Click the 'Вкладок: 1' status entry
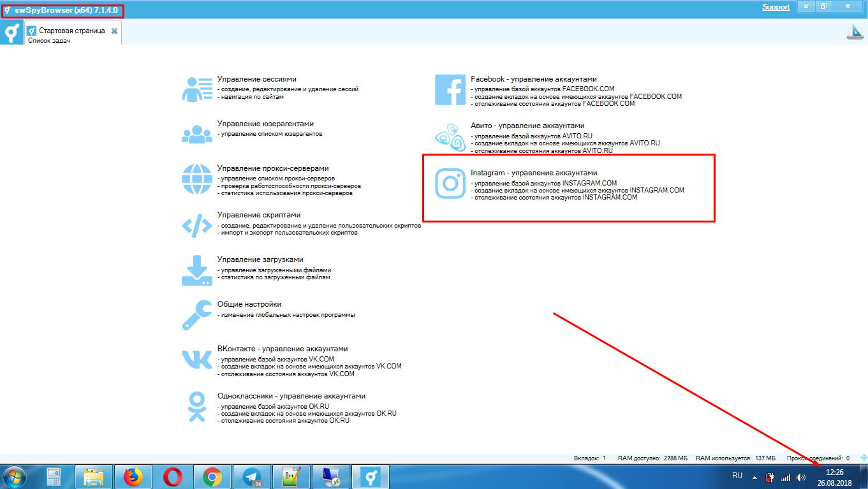 coord(589,458)
